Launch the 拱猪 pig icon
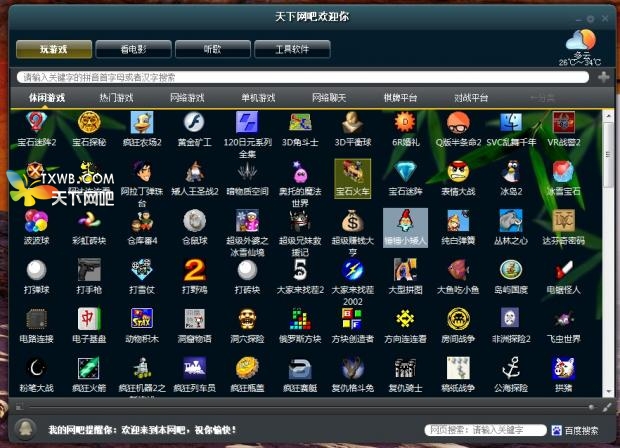The width and height of the screenshot is (620, 448). click(x=563, y=368)
